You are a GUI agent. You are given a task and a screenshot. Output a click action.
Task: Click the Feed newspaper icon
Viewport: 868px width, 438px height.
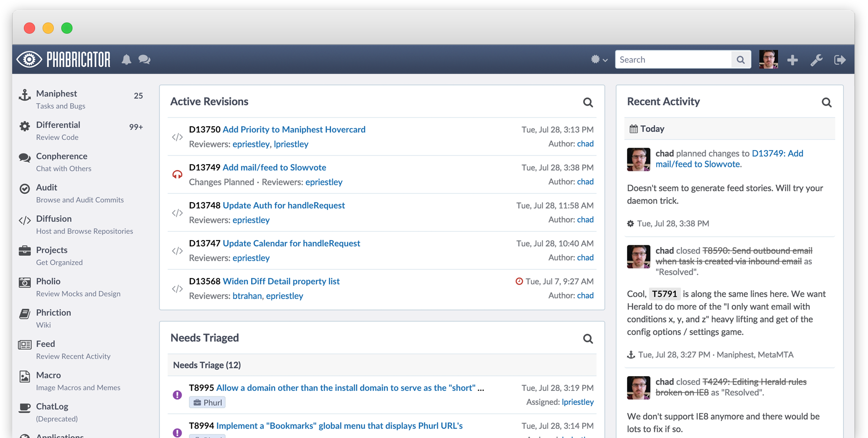pos(25,345)
